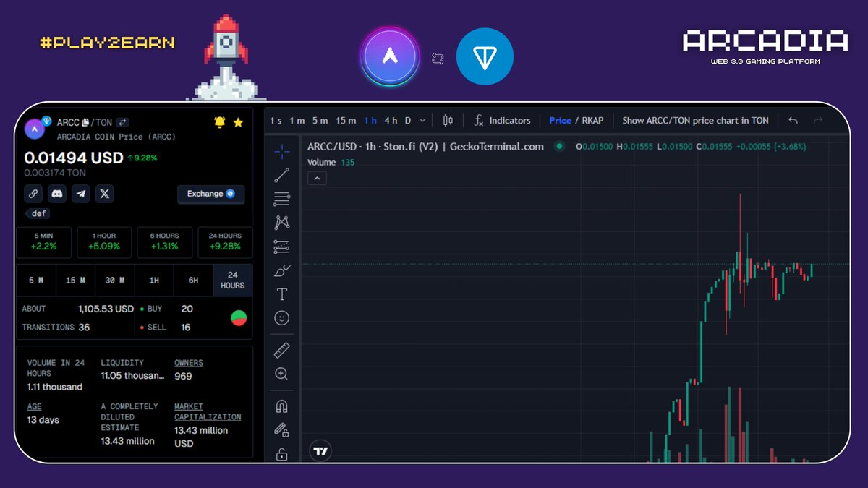Image resolution: width=868 pixels, height=488 pixels.
Task: Open the Fibonacci retracement tools
Action: [x=282, y=199]
